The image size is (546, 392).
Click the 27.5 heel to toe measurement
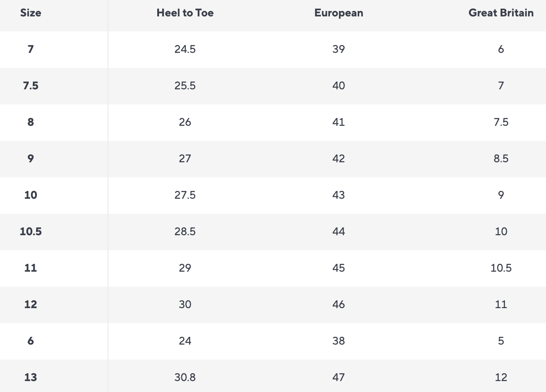(185, 195)
